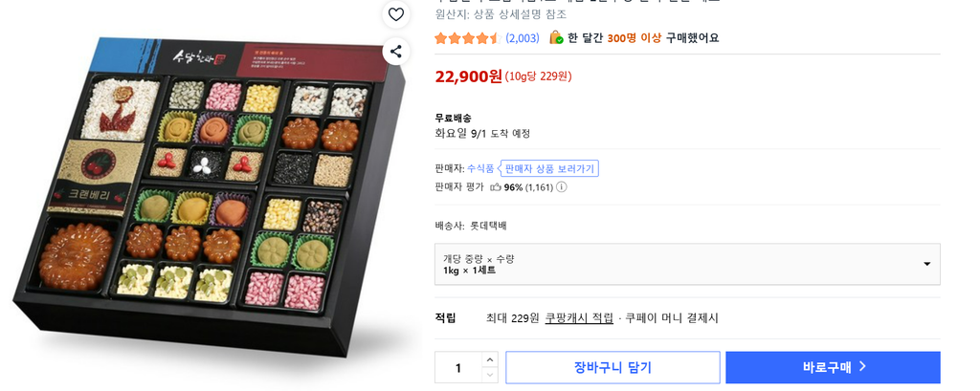Click the quantity input field

coord(458,368)
